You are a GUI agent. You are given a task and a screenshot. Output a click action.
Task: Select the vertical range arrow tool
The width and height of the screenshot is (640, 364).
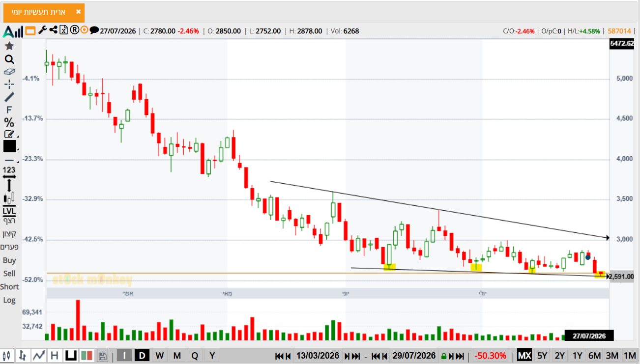(x=9, y=186)
